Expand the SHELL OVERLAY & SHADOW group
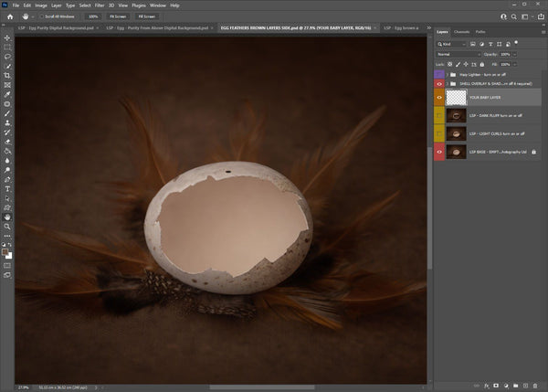 (x=448, y=83)
